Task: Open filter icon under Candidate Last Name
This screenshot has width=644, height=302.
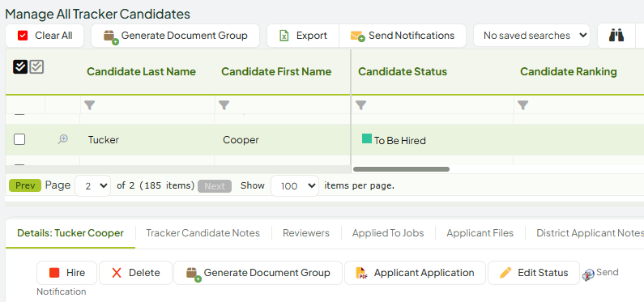Action: point(90,105)
